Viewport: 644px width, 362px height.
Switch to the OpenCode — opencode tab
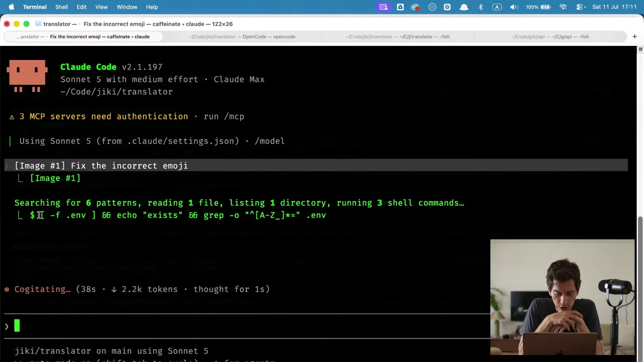pos(242,37)
